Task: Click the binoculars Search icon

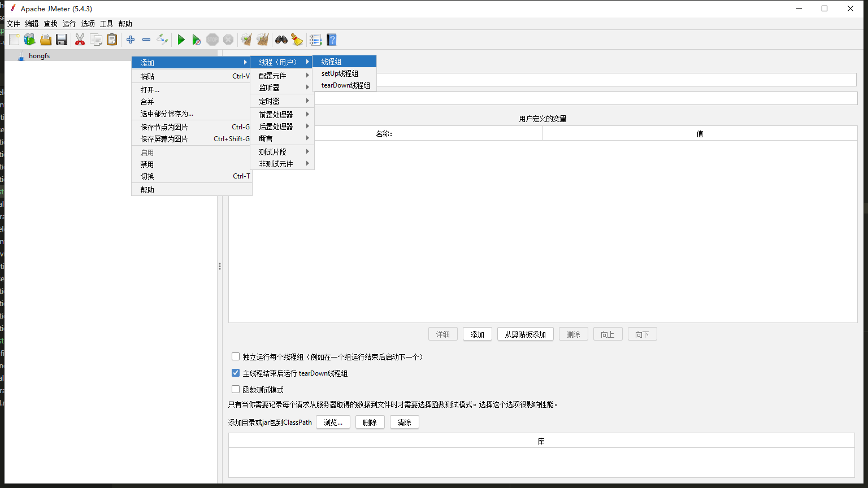Action: pos(281,40)
